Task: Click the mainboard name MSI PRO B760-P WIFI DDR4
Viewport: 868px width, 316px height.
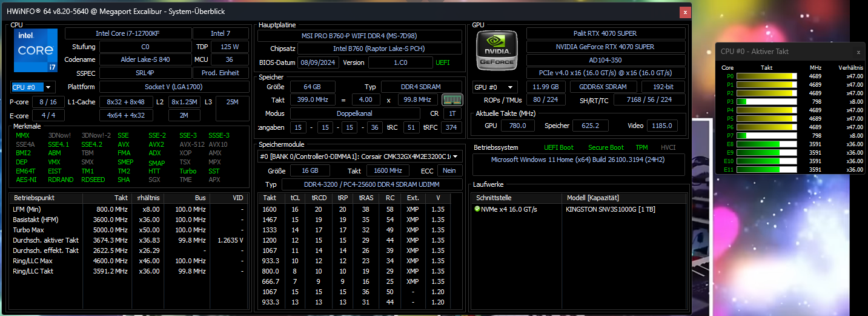Action: pyautogui.click(x=360, y=36)
